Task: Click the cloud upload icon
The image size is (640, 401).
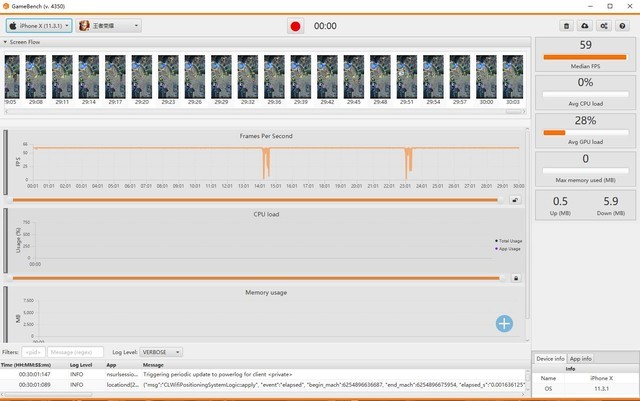Action: [x=585, y=25]
